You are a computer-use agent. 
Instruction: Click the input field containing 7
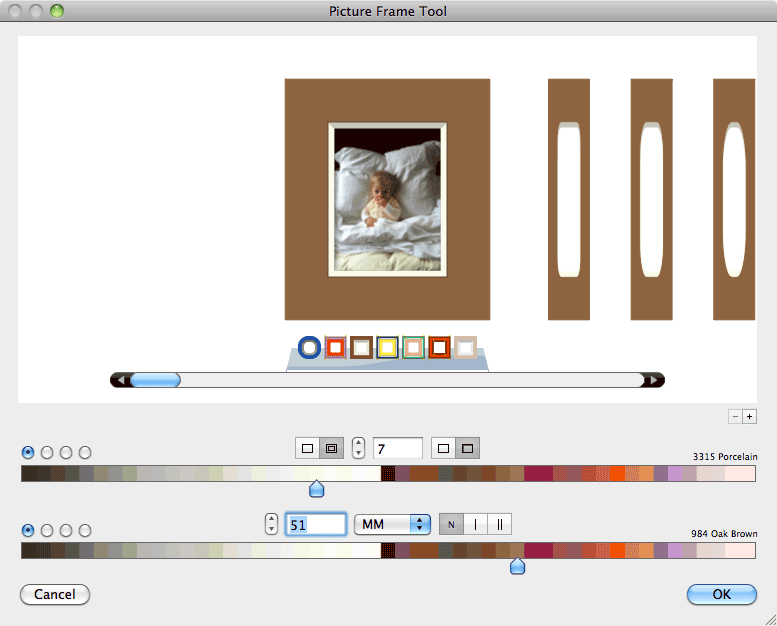(398, 449)
